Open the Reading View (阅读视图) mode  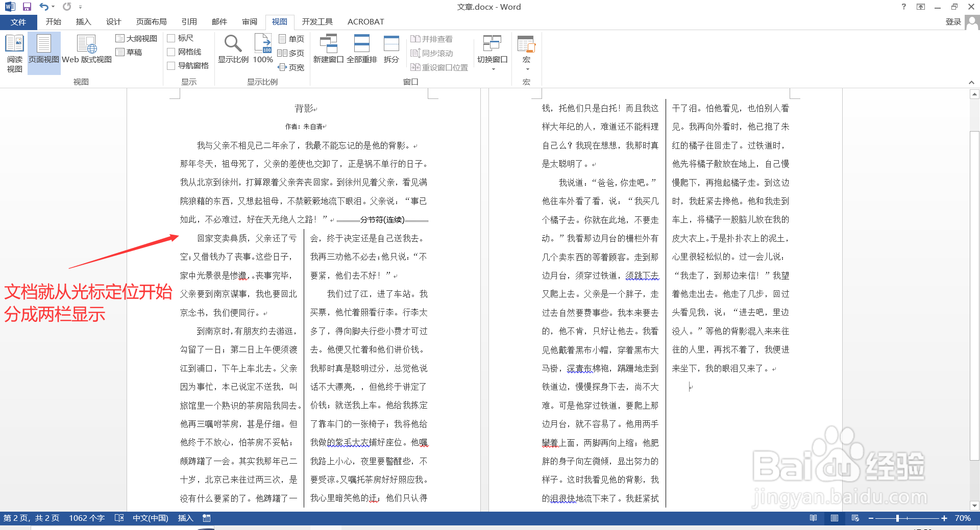pos(14,54)
